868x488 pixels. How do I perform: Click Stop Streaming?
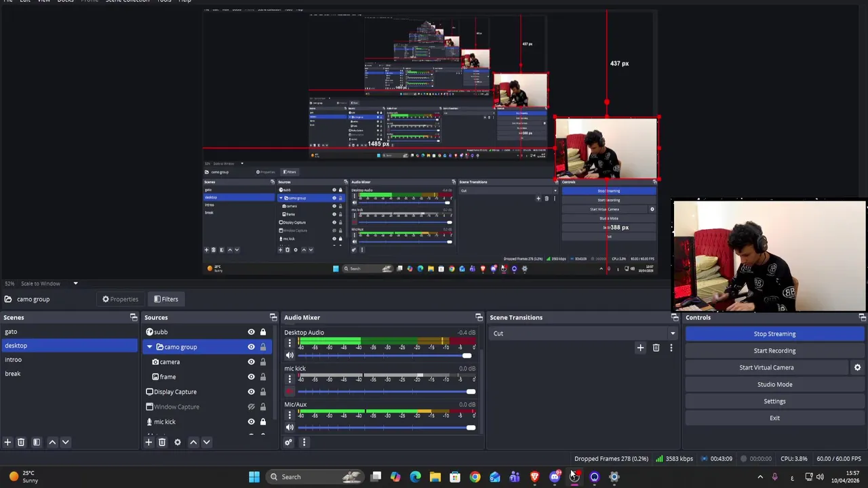pos(774,333)
